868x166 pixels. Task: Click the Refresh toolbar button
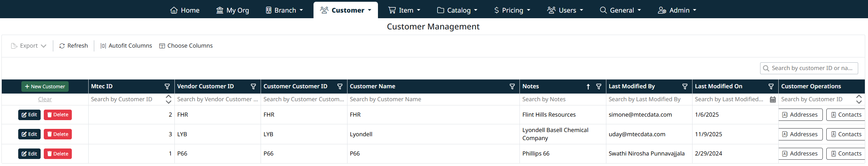coord(74,46)
